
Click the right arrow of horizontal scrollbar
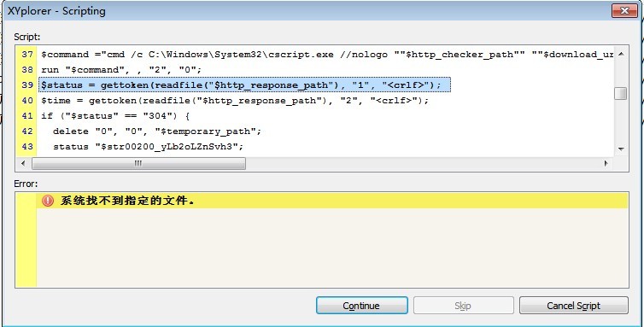coord(606,163)
